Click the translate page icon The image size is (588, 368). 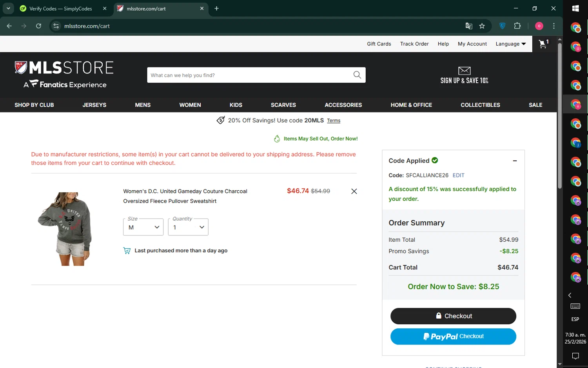[469, 26]
